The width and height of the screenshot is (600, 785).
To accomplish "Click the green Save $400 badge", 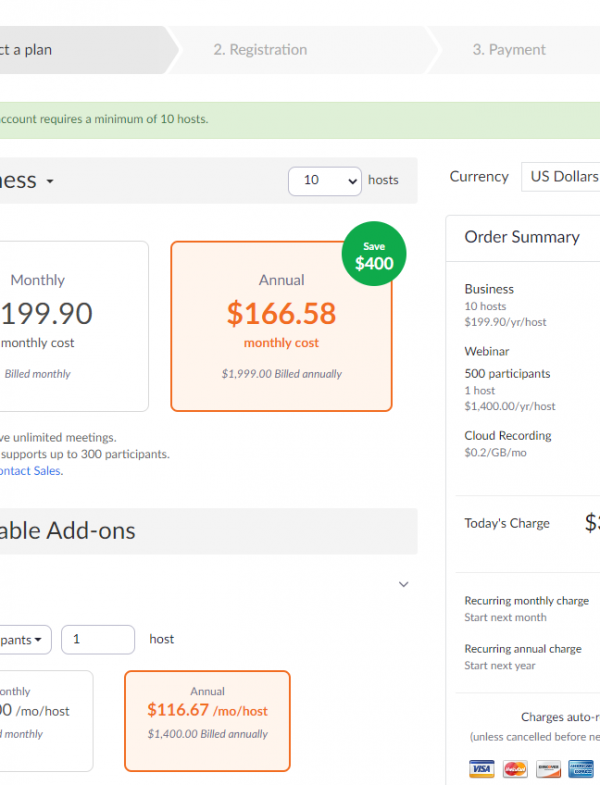I will click(x=374, y=254).
